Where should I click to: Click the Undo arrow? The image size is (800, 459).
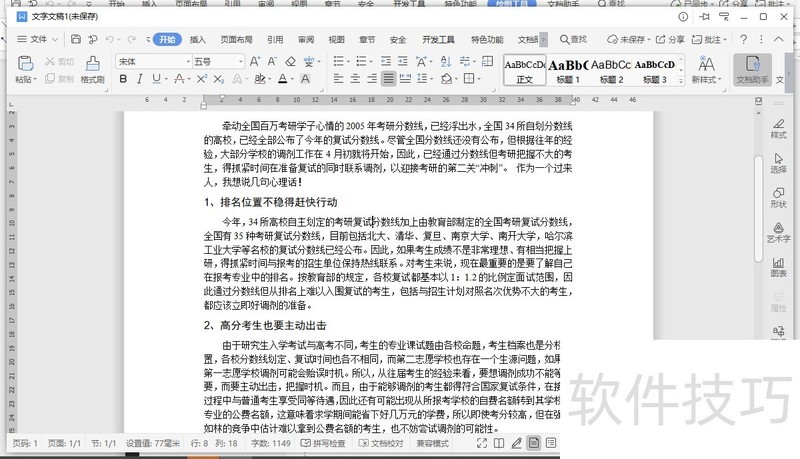tap(110, 39)
